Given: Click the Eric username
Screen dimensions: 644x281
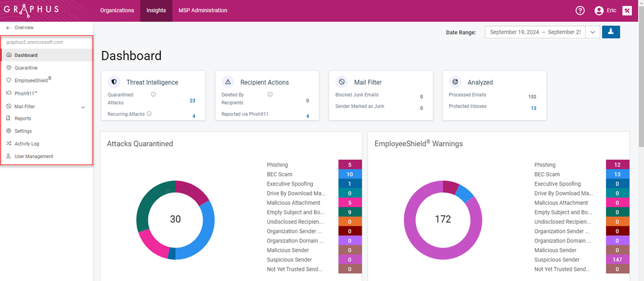Looking at the screenshot, I should click(x=611, y=11).
